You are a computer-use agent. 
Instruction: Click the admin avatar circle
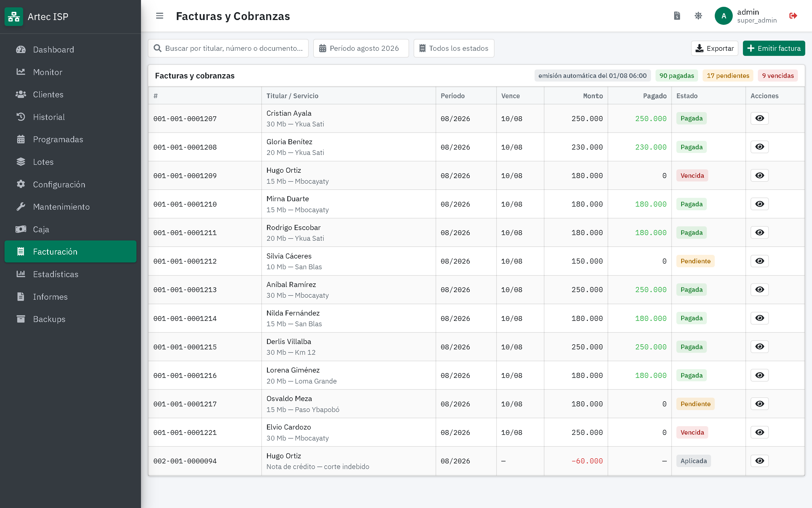[x=724, y=16]
